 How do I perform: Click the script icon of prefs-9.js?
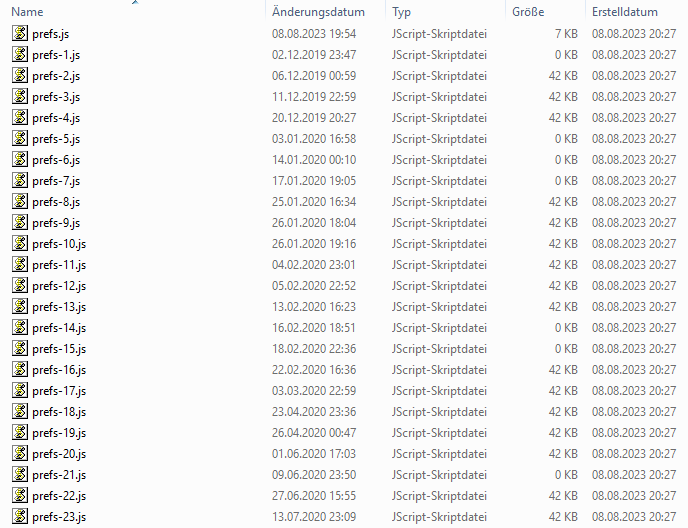pos(20,223)
